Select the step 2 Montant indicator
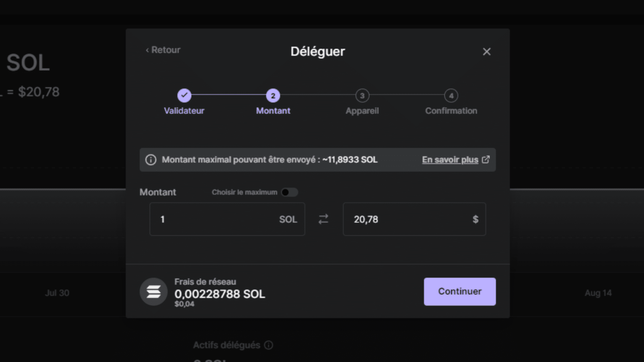Screen dimensions: 644x362 273,96
